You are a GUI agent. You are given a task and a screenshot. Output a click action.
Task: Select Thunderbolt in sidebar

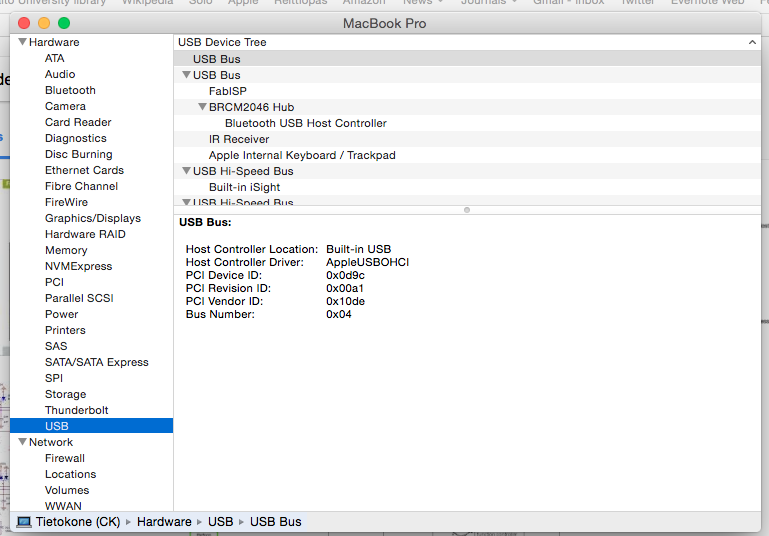click(x=77, y=410)
